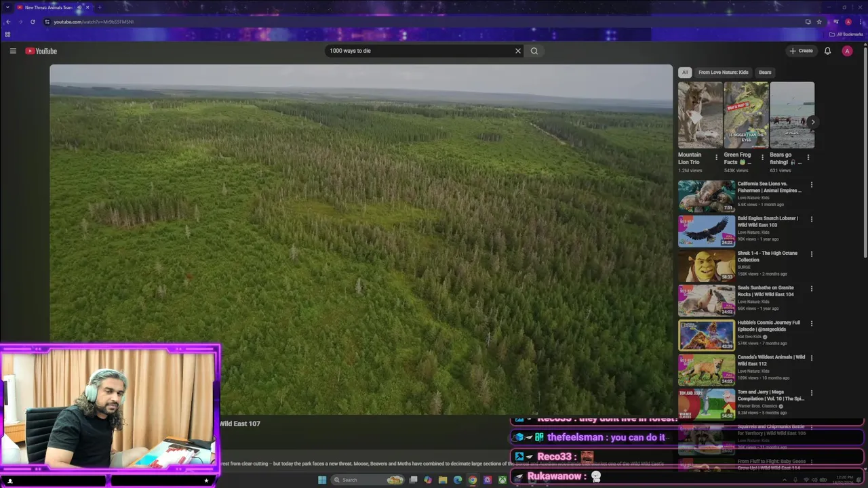Open options for Shrek 1-4 video

(x=811, y=253)
